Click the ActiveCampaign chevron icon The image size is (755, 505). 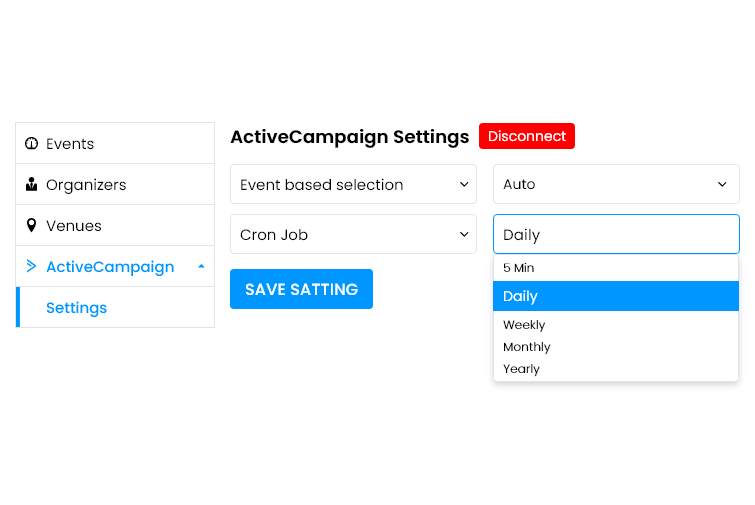(31, 266)
